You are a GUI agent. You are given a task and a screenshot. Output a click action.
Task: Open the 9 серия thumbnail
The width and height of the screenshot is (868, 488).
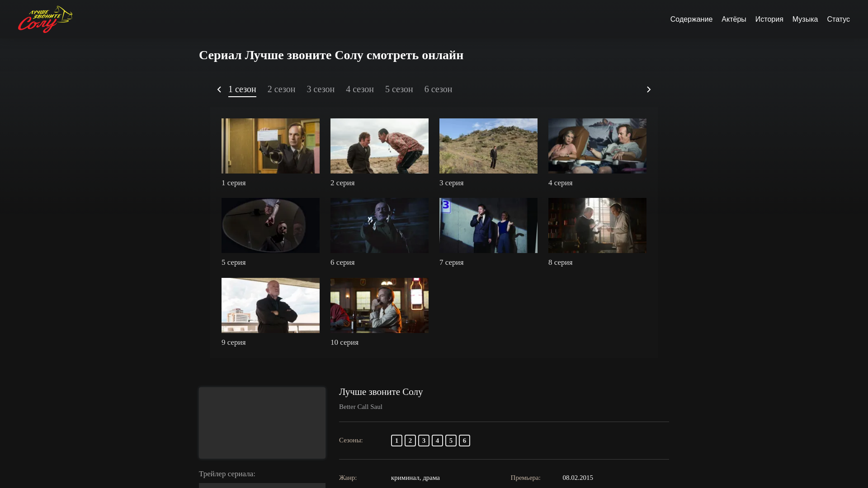[270, 305]
